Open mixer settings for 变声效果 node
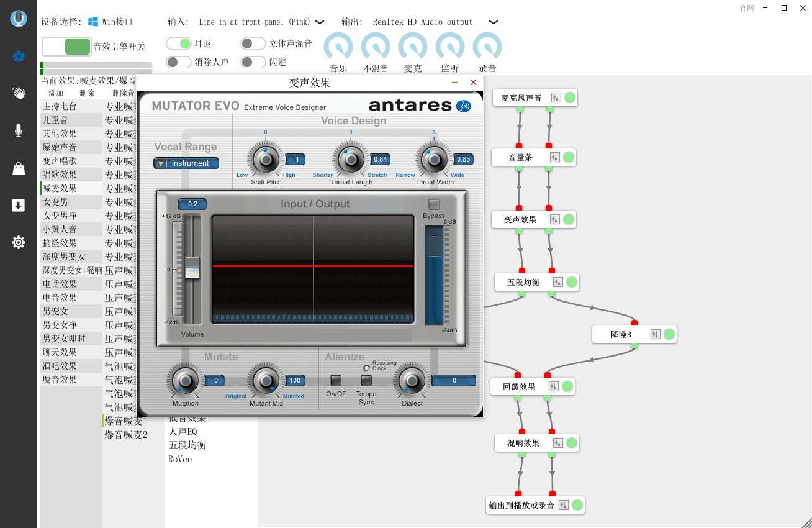Image resolution: width=812 pixels, height=528 pixels. coord(554,219)
